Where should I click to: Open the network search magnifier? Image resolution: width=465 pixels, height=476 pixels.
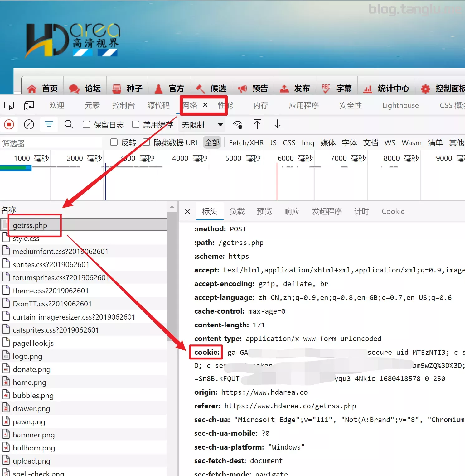(x=69, y=125)
